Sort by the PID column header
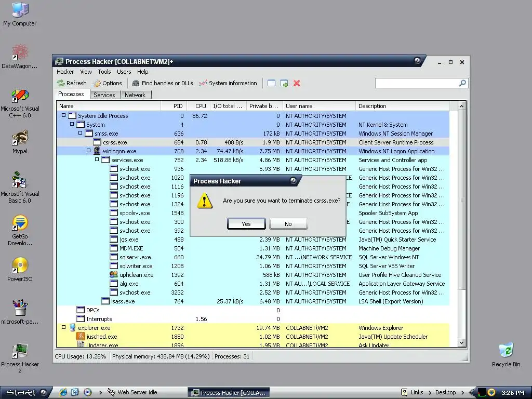The height and width of the screenshot is (399, 532). [174, 106]
